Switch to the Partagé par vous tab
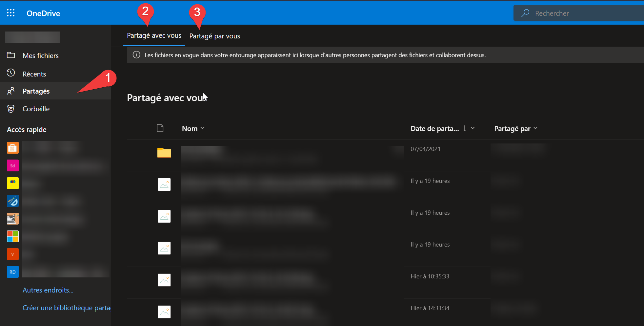Image resolution: width=644 pixels, height=326 pixels. [x=215, y=36]
